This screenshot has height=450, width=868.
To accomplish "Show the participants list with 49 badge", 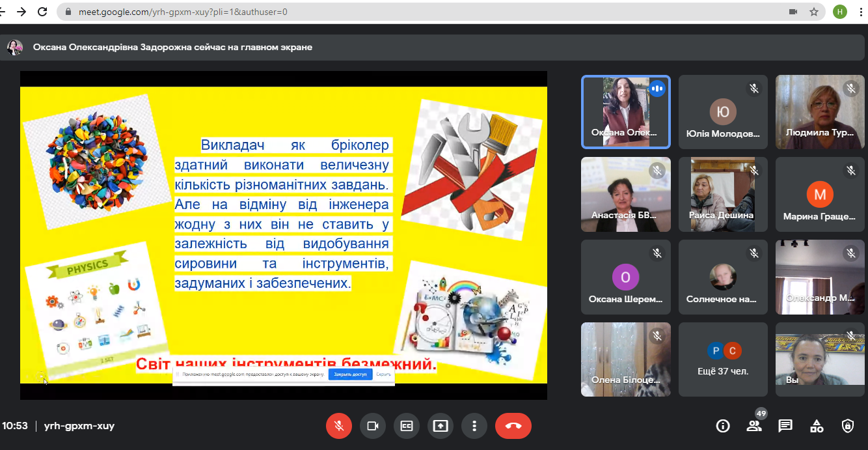I will point(754,426).
